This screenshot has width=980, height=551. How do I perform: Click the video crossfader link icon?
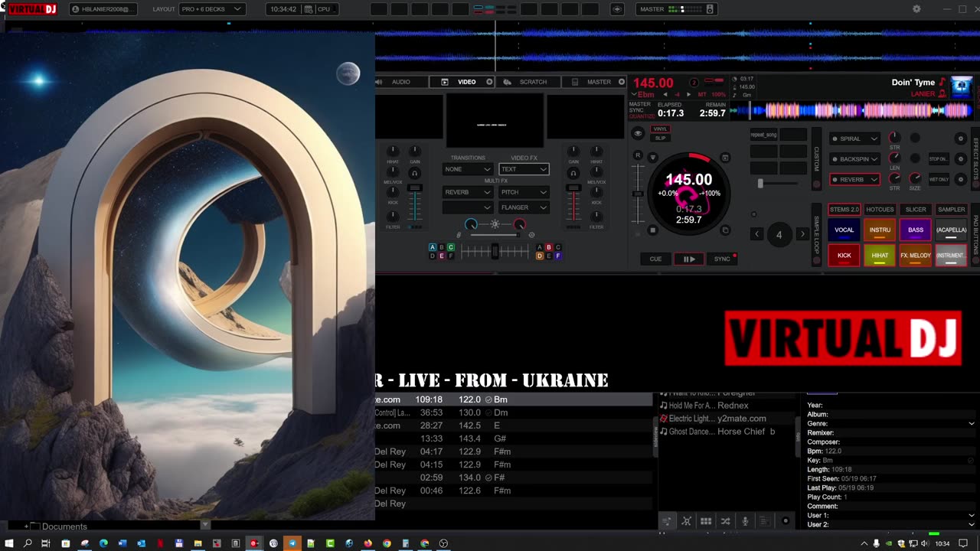pos(459,235)
